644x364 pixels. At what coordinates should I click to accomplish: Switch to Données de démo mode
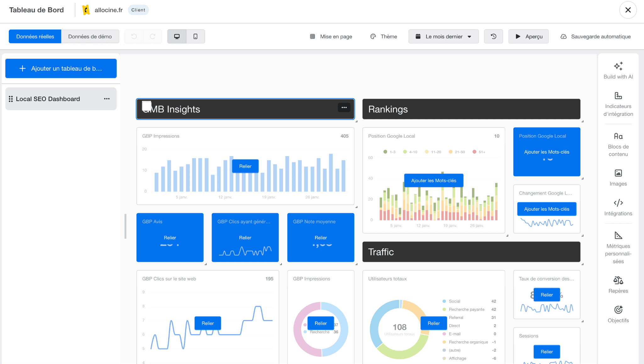pos(90,36)
